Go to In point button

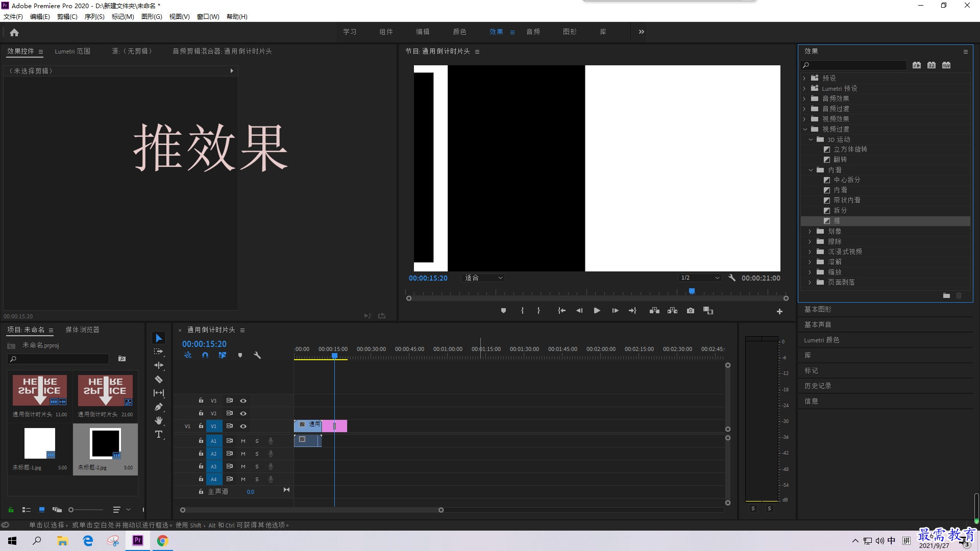[x=561, y=311]
